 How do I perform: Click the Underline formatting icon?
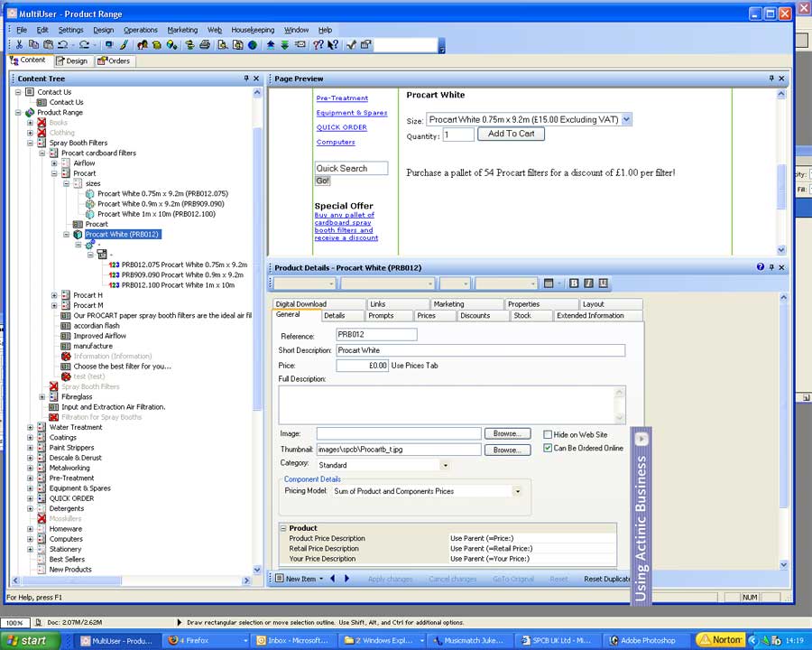coord(603,283)
